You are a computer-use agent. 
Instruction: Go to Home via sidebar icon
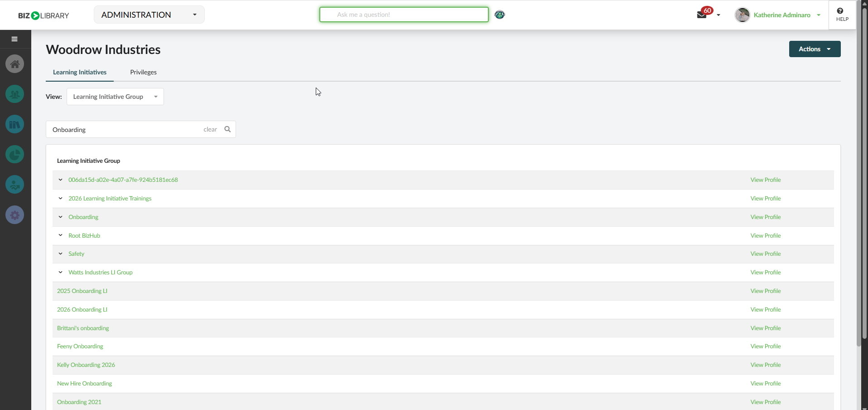[15, 64]
